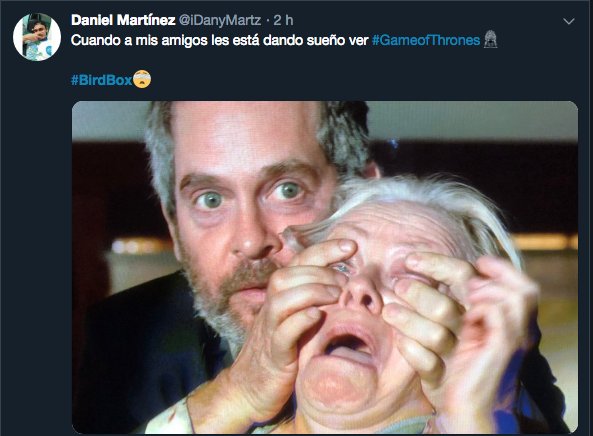The width and height of the screenshot is (593, 436).
Task: Click the bandaged face emoji
Action: pos(142,79)
